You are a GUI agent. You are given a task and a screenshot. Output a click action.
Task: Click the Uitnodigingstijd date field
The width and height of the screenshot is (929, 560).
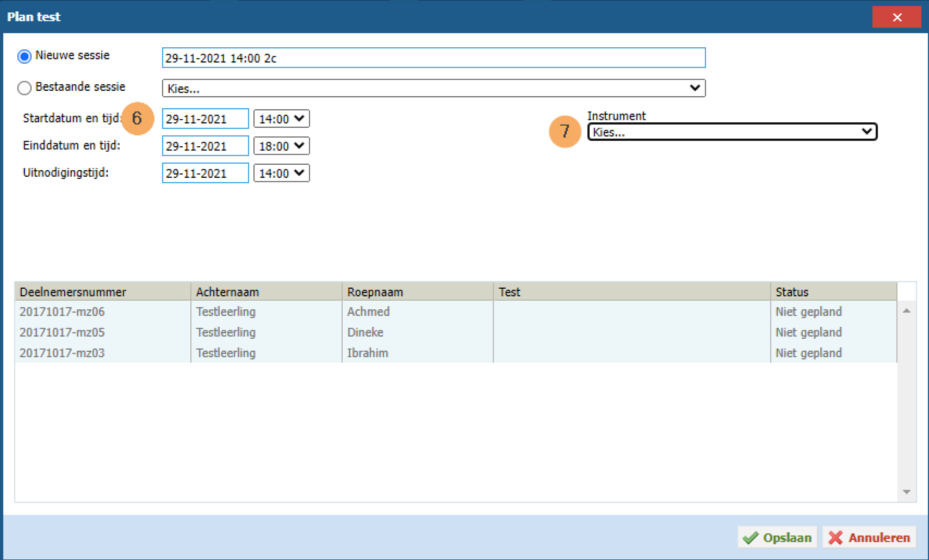[205, 173]
